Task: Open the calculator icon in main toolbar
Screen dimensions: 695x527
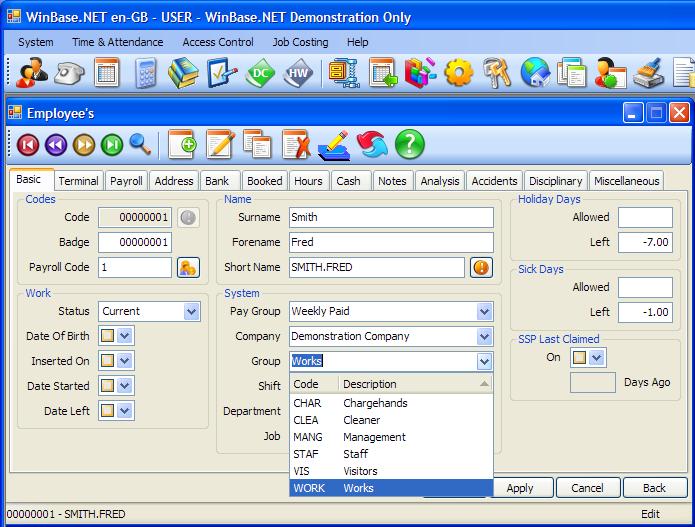Action: (x=145, y=73)
